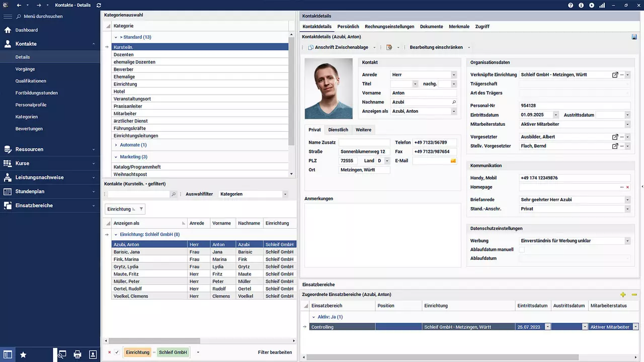Switch to the Dienstlich address tab
Viewport: 644px width, 362px height.
tap(338, 130)
